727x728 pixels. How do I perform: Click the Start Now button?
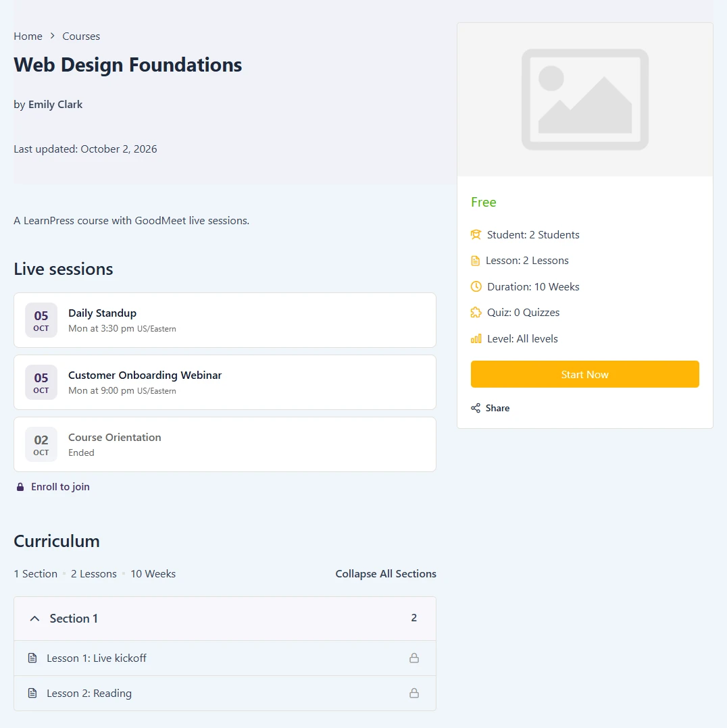[x=585, y=374]
